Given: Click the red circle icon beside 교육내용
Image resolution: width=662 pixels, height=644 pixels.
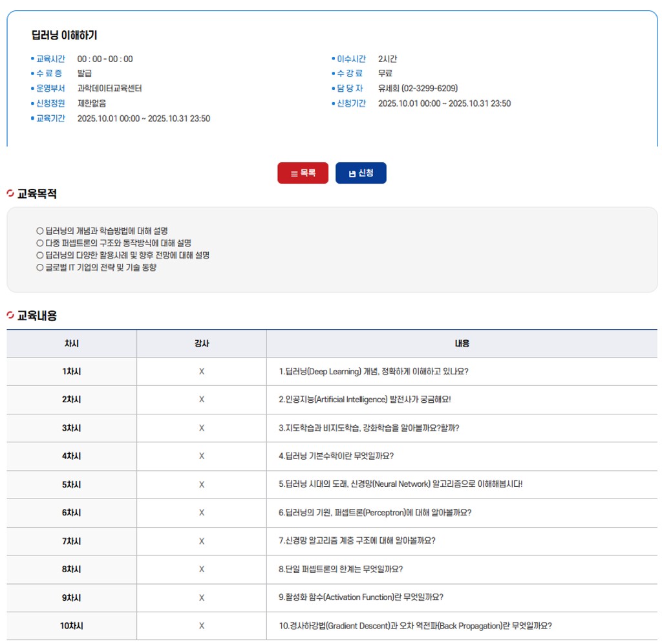Looking at the screenshot, I should pos(10,316).
